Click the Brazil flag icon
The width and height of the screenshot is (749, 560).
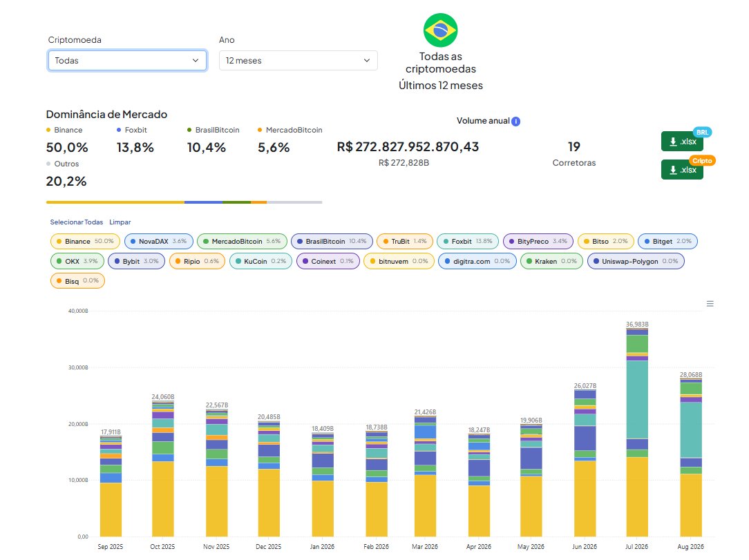point(440,30)
